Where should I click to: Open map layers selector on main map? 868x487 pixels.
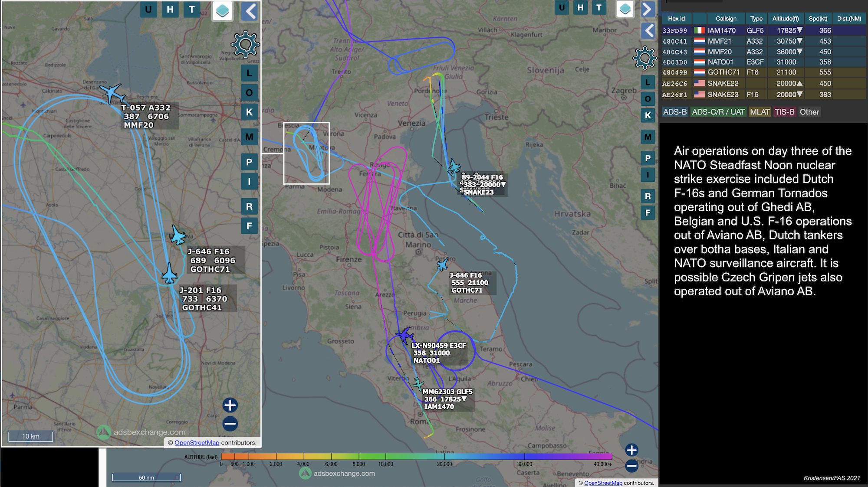pyautogui.click(x=625, y=9)
